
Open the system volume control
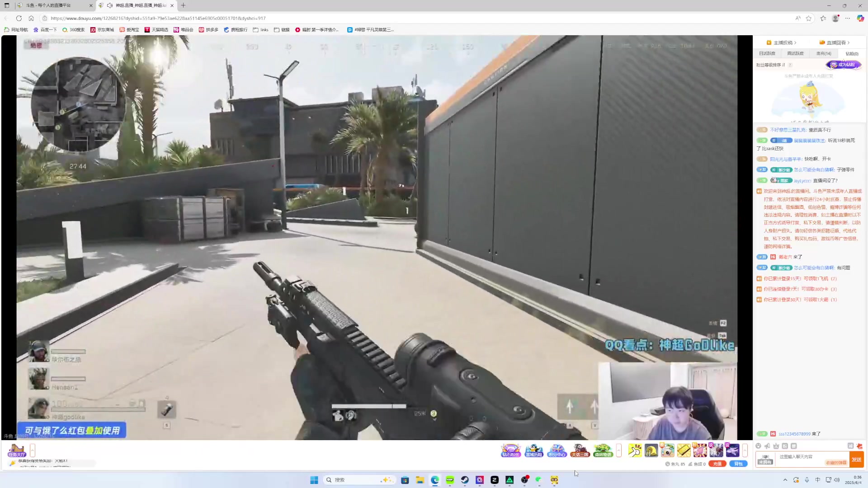(837, 480)
